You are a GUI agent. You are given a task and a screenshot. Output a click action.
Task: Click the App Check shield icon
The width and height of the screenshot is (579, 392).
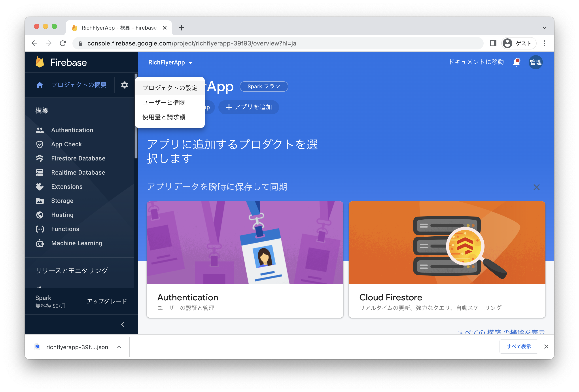[40, 144]
